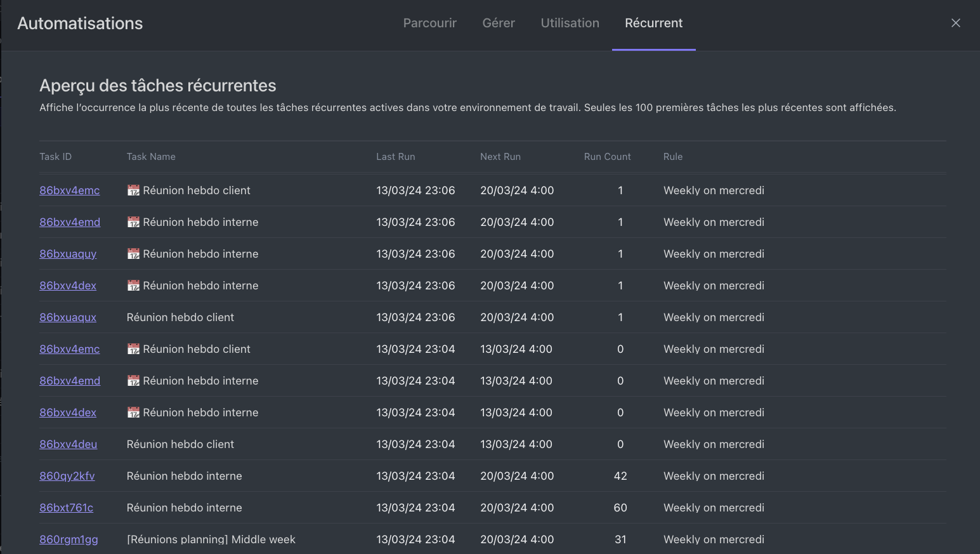Click 'Réunion hebdo interne' name in row 86bxuaquy
The height and width of the screenshot is (554, 980).
(200, 254)
